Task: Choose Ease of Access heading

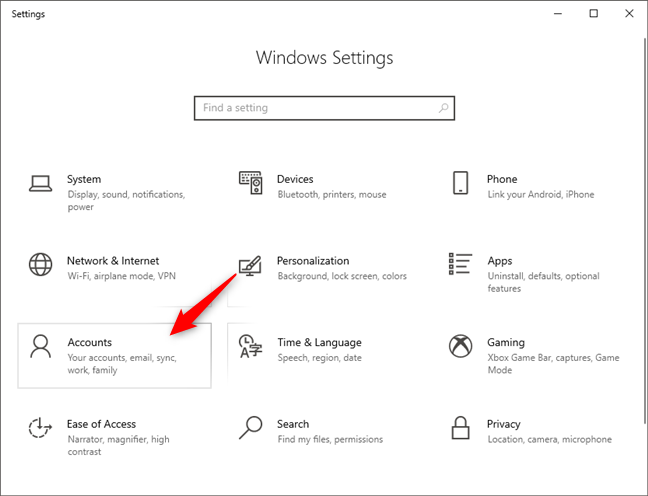Action: [x=101, y=424]
